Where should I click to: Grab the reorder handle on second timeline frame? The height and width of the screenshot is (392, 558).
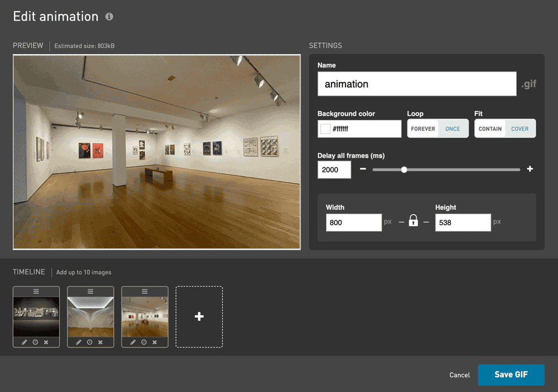pos(90,291)
